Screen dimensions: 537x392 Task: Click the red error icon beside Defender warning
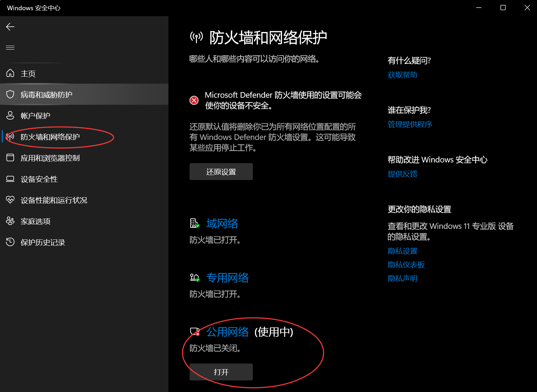[194, 101]
